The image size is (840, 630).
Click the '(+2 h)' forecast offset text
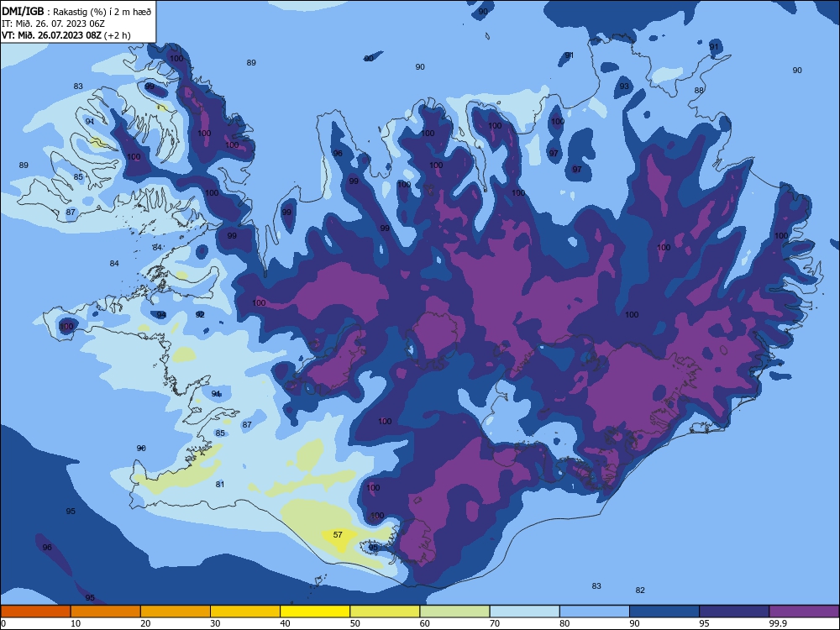point(117,35)
